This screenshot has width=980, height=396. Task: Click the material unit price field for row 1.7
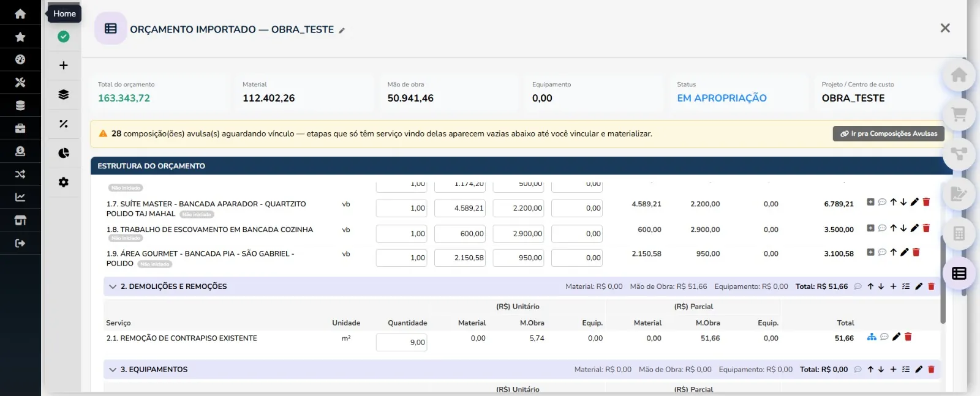460,208
